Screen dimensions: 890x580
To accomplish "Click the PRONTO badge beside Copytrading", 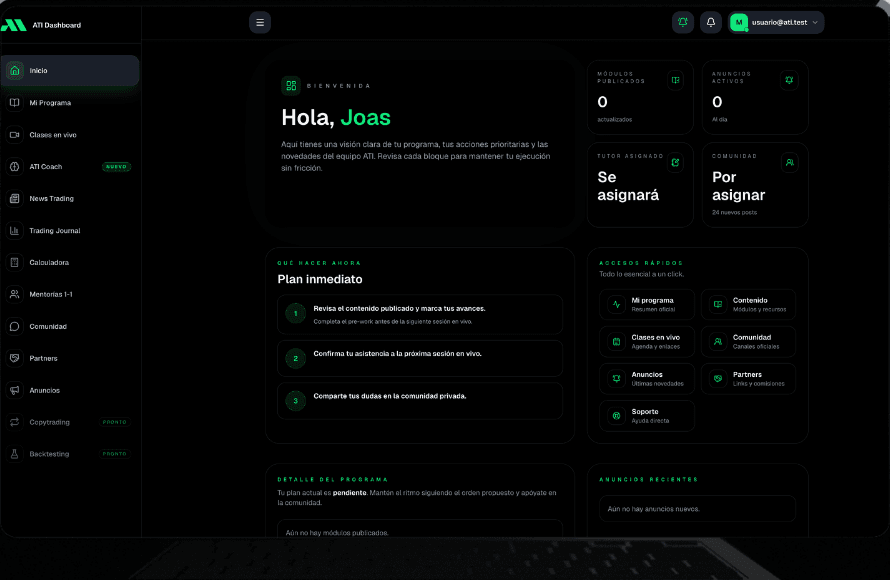I will (x=115, y=422).
